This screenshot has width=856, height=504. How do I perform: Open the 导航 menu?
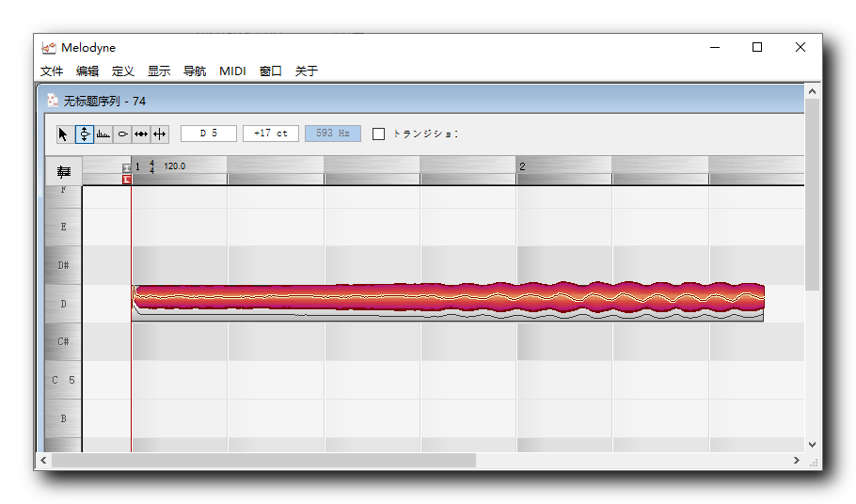pos(195,71)
